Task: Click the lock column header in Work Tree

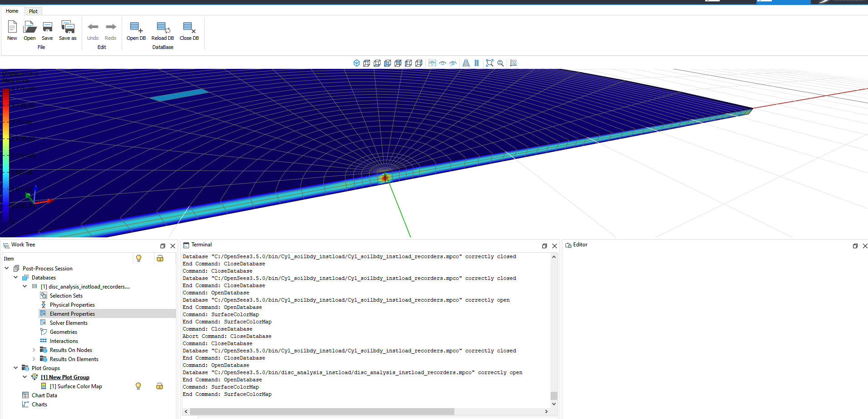Action: [x=160, y=258]
